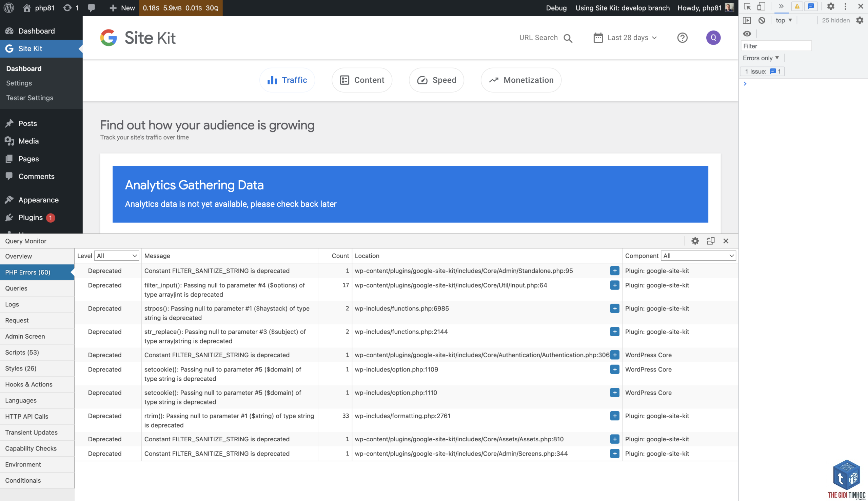Open the Hooks & Actions panel
This screenshot has height=501, width=868.
[37, 384]
